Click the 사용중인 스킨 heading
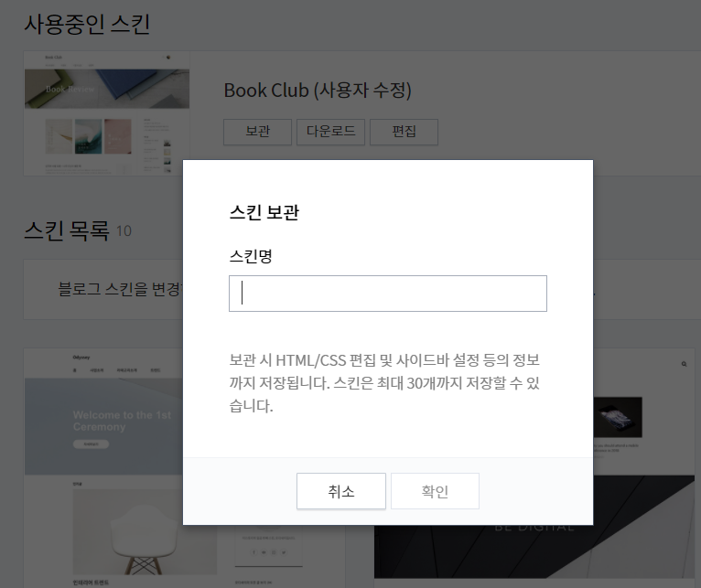701x588 pixels. (87, 24)
